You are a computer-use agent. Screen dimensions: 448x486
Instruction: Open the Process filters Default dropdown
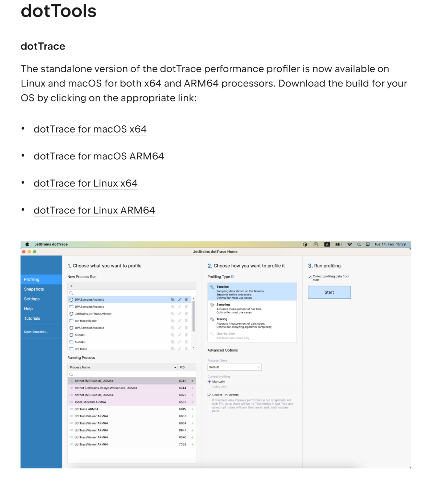pyautogui.click(x=235, y=367)
